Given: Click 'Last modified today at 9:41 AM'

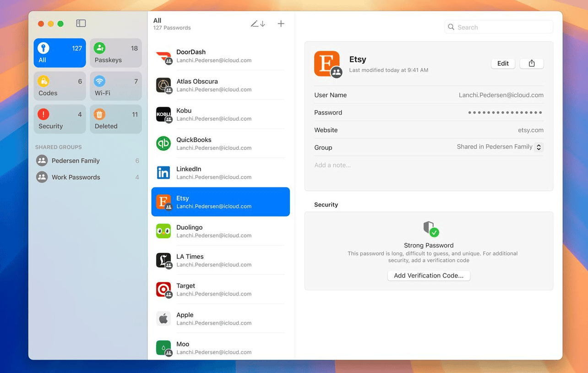Looking at the screenshot, I should [x=389, y=71].
